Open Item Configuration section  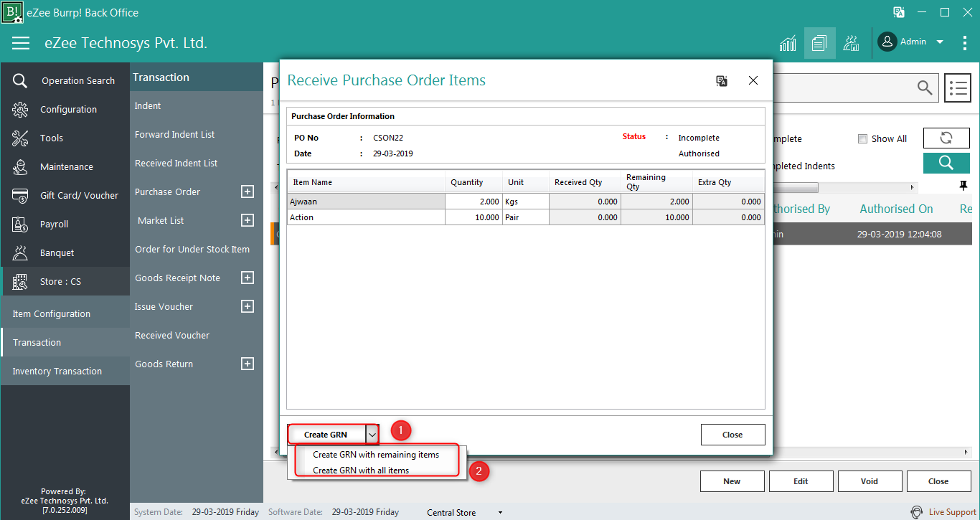pos(65,313)
